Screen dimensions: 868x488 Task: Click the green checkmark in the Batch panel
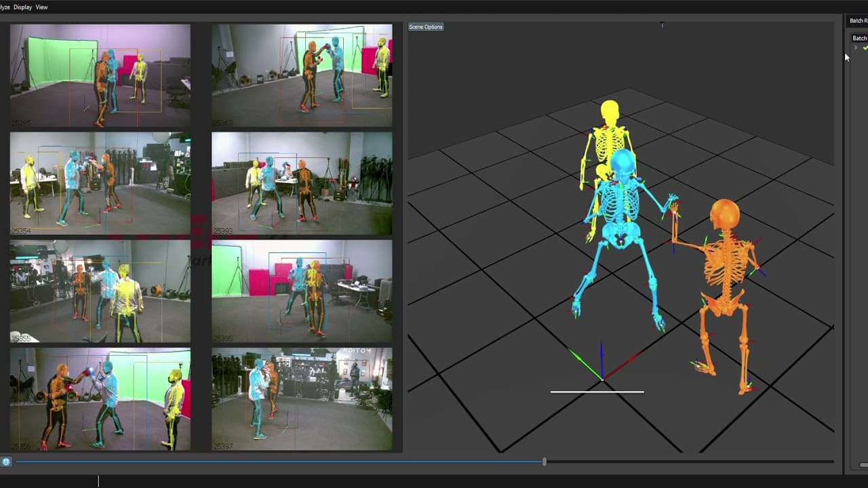[865, 48]
